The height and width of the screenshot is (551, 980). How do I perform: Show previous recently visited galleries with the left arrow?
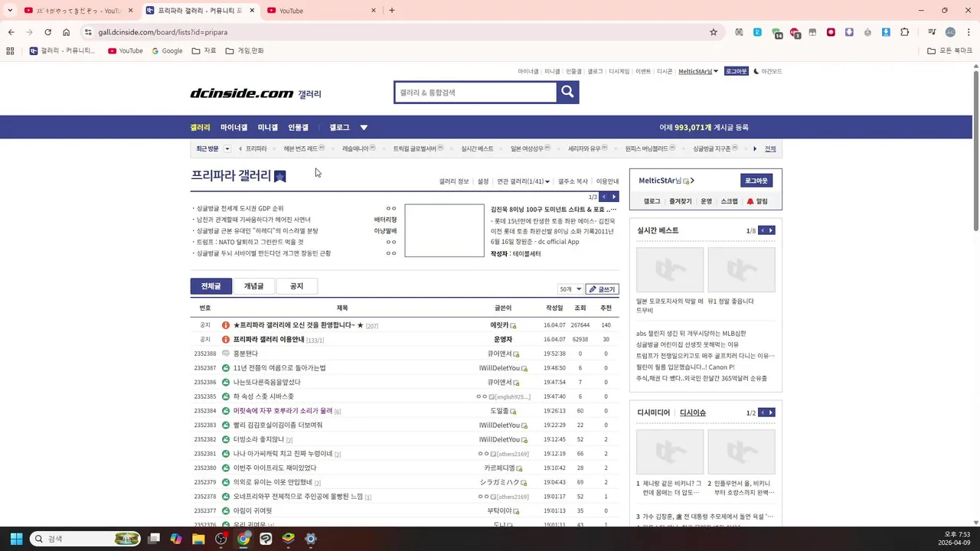coord(240,148)
